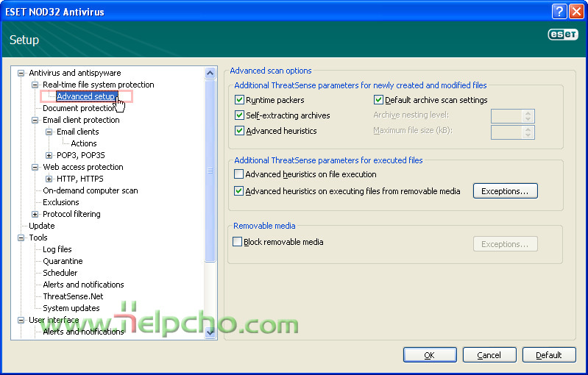The width and height of the screenshot is (588, 375).
Task: Open Scheduler settings
Action: coord(60,273)
